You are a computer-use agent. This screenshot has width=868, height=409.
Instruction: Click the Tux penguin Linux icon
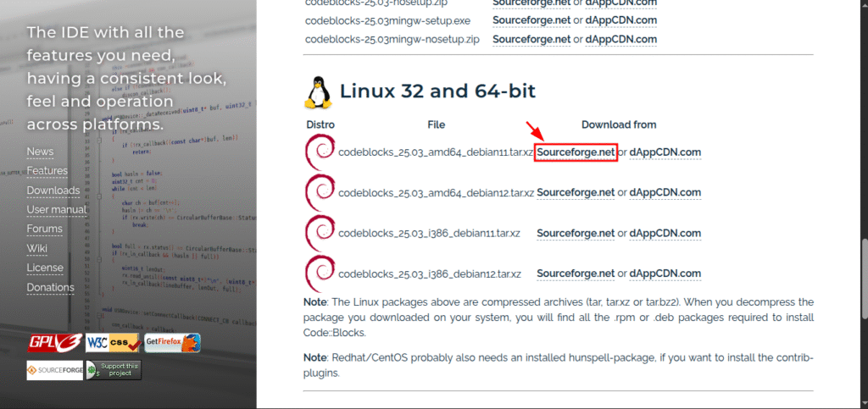[319, 91]
